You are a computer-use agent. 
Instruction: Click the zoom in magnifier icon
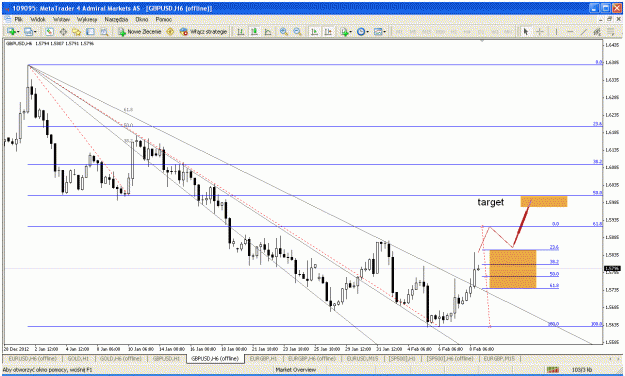(x=284, y=31)
